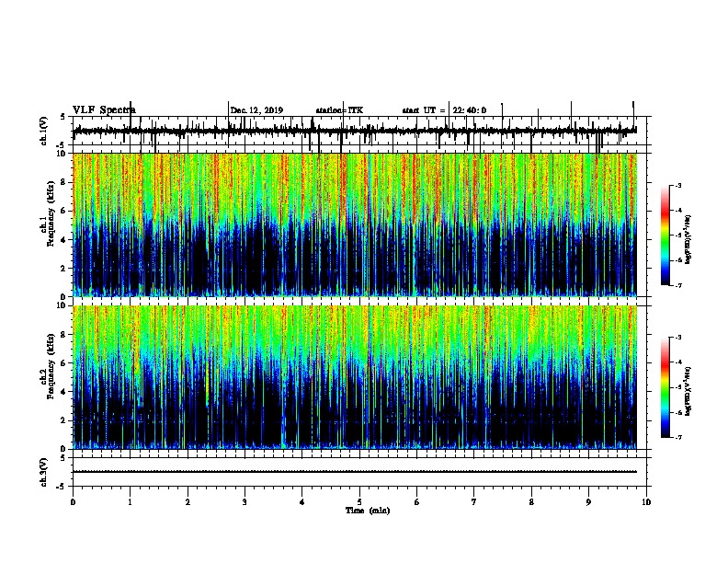Click the "VLF Spectra" plot title

point(104,110)
